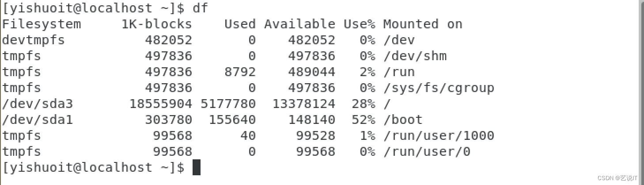This screenshot has width=644, height=185.
Task: Click the Mounted on column header
Action: tap(423, 24)
